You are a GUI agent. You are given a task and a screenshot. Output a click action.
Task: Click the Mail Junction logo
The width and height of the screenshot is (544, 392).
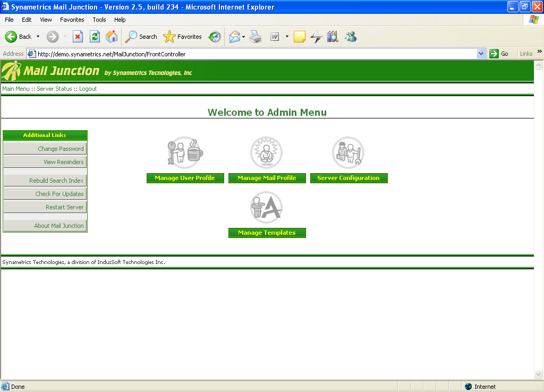(12, 71)
